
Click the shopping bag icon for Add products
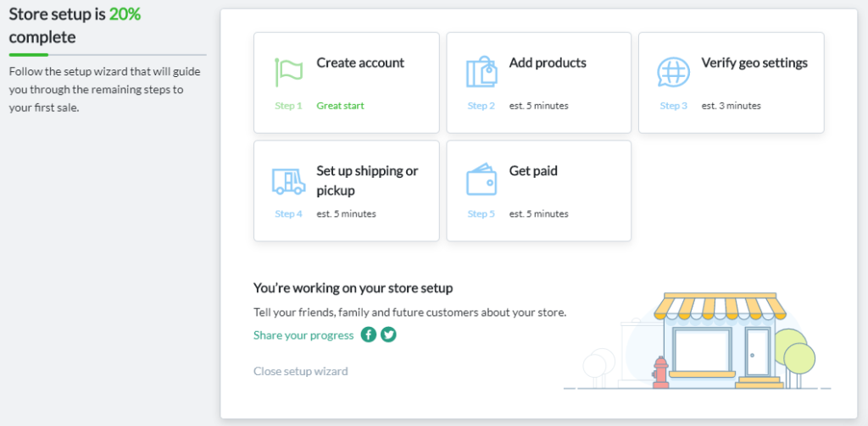click(x=481, y=72)
